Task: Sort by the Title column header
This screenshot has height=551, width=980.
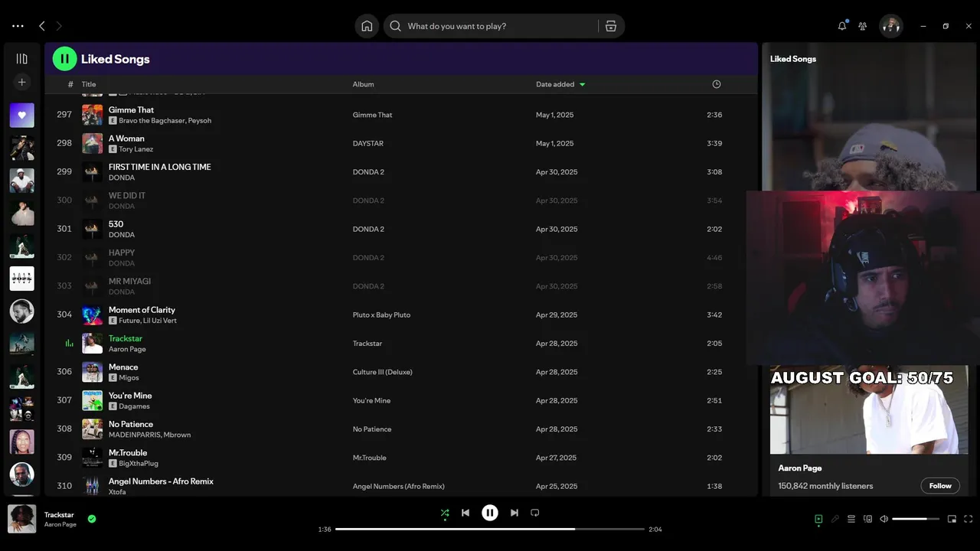Action: pos(89,84)
